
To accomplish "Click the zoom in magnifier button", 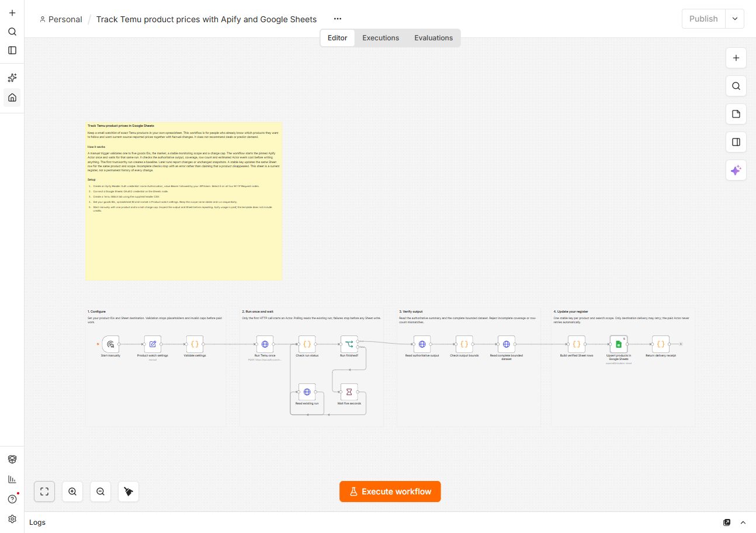I will (x=72, y=492).
